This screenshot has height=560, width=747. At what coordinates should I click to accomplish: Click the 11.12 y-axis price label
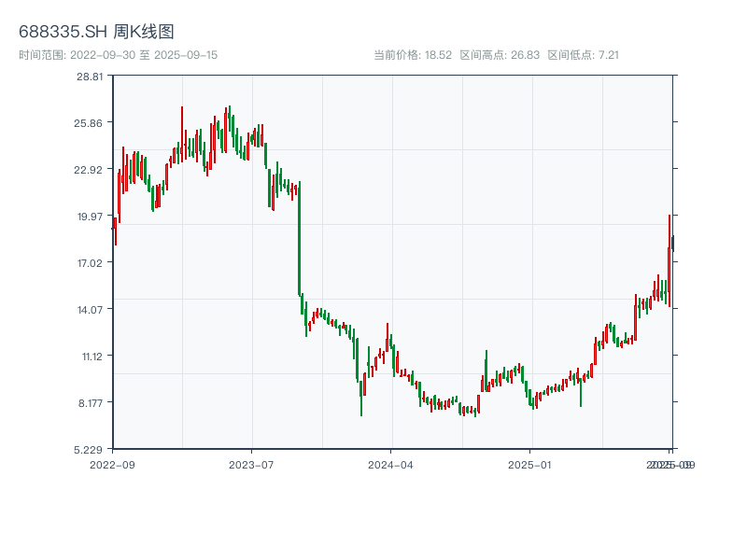91,356
